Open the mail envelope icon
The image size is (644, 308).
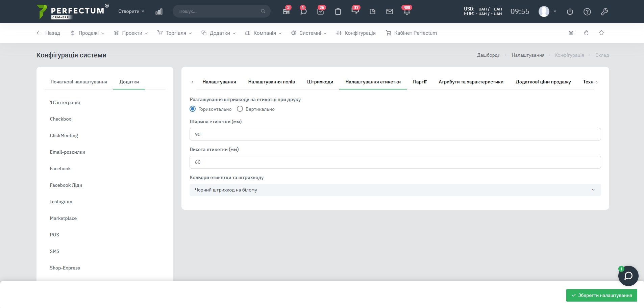point(390,11)
